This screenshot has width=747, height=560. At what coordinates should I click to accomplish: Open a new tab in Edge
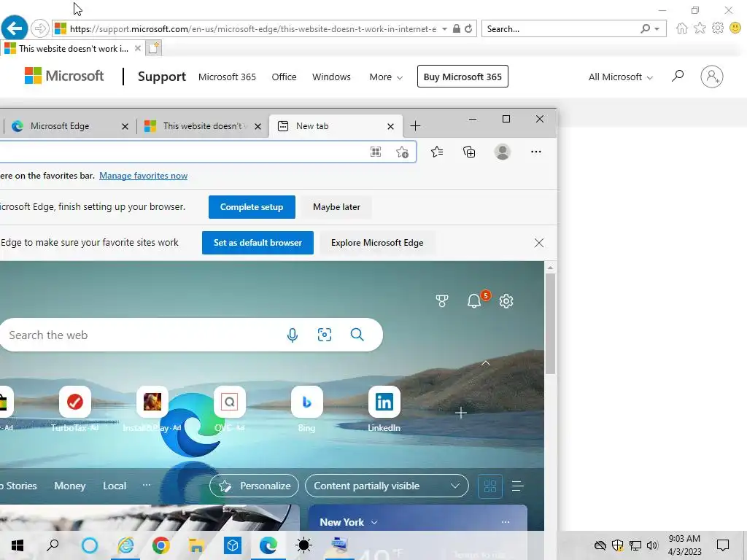click(x=415, y=126)
